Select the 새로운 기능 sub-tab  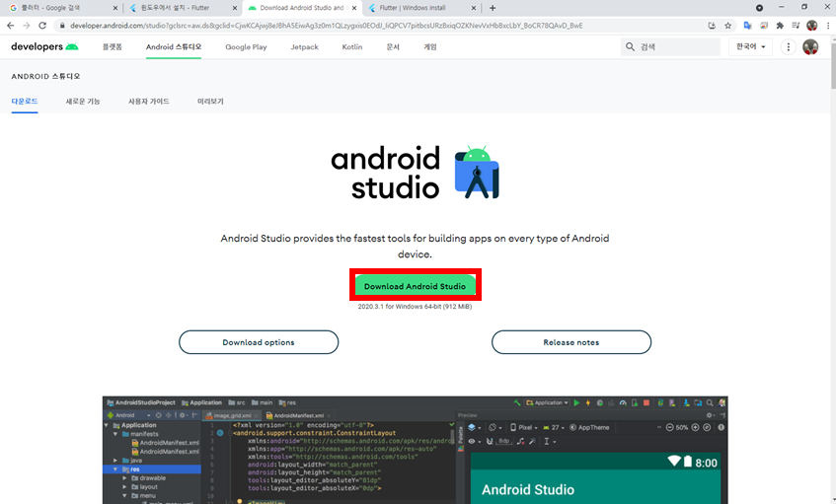(x=83, y=102)
